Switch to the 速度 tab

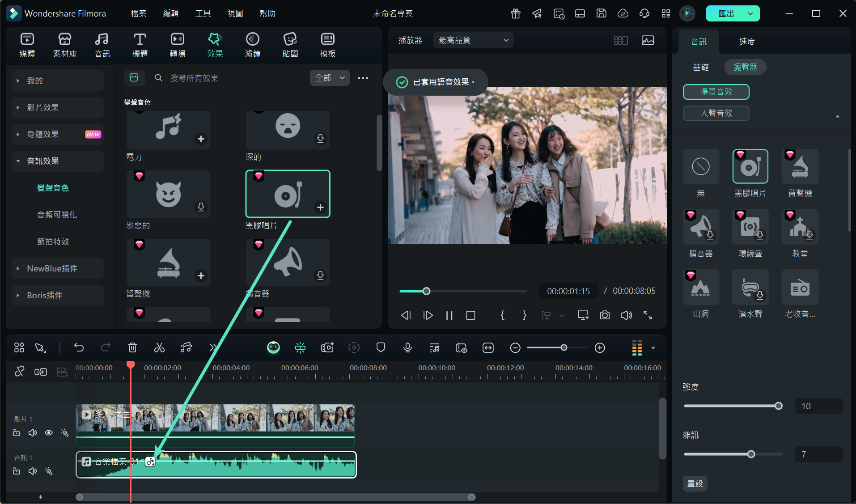tap(747, 42)
